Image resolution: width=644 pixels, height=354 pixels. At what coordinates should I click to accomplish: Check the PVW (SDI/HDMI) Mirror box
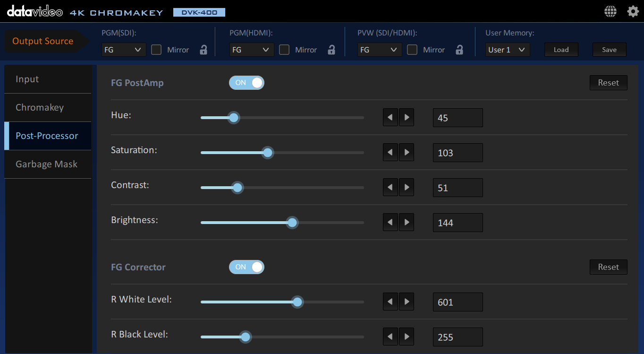pos(412,50)
